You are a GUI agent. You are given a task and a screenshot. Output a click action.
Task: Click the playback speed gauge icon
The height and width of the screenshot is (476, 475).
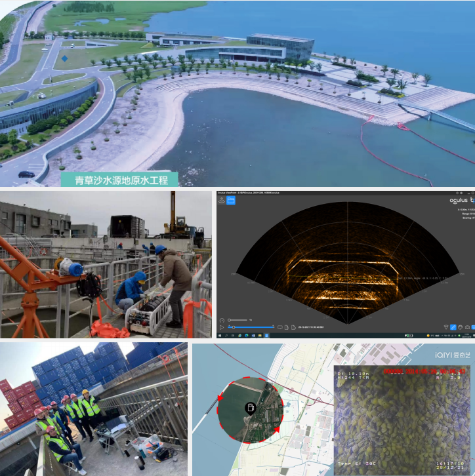[x=222, y=319]
